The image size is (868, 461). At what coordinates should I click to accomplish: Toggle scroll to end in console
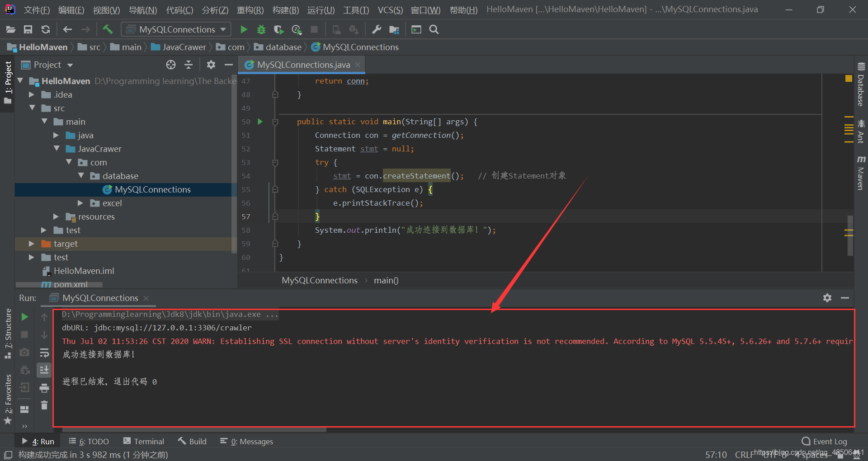(x=44, y=370)
